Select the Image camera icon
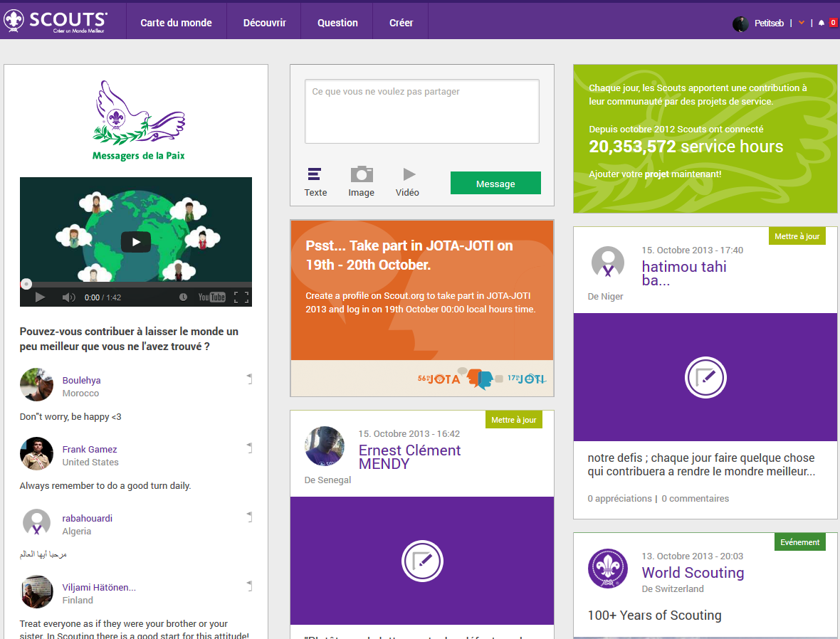 (362, 174)
